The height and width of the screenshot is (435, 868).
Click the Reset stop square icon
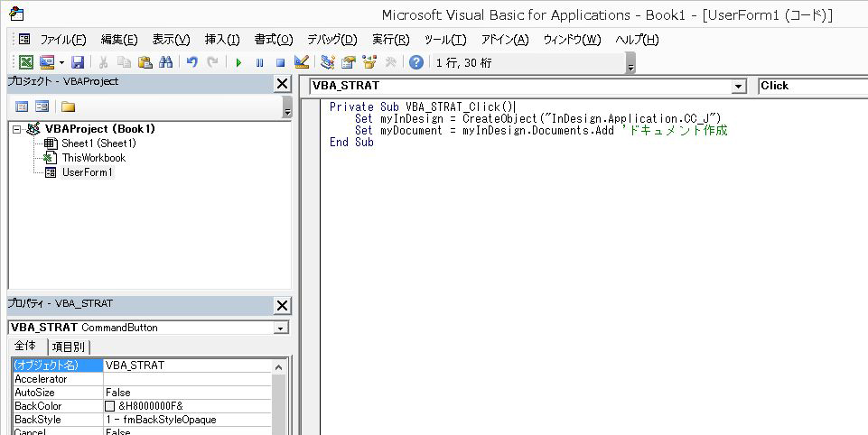click(280, 62)
